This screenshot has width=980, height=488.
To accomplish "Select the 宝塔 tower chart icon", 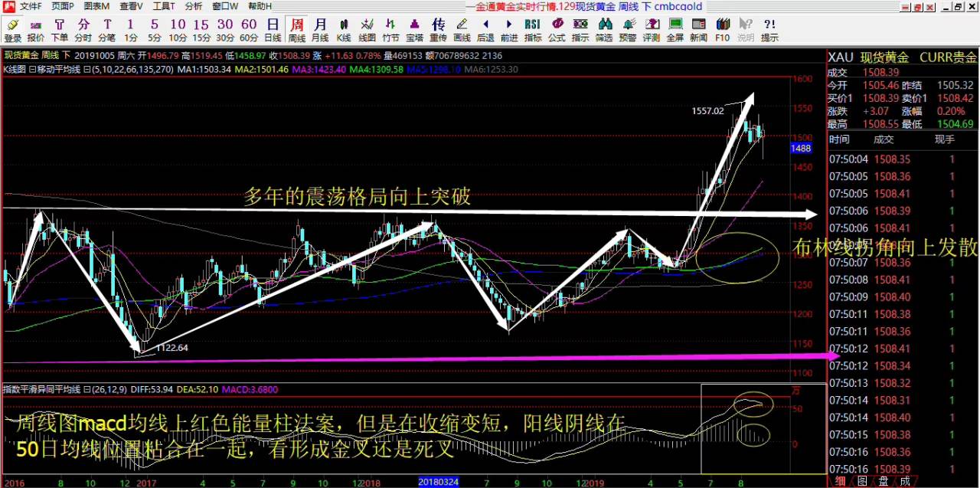I will (414, 30).
